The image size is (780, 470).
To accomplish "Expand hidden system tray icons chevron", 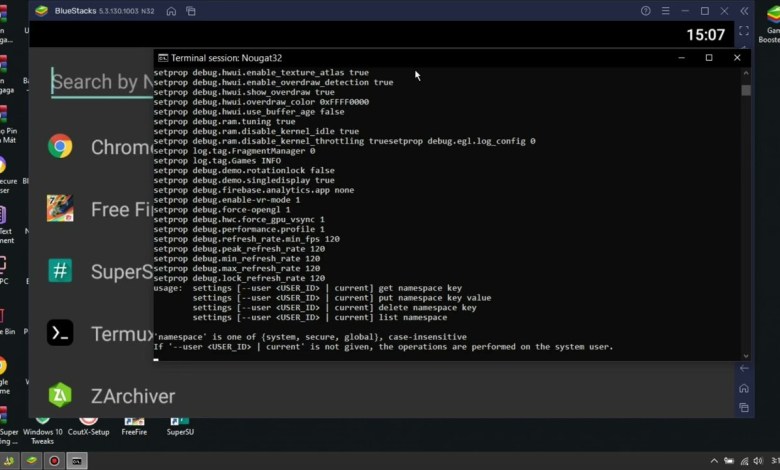I will (x=713, y=461).
